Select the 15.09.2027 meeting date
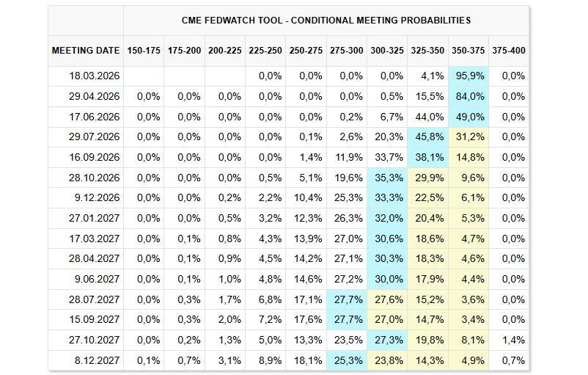The height and width of the screenshot is (375, 588). pos(96,320)
